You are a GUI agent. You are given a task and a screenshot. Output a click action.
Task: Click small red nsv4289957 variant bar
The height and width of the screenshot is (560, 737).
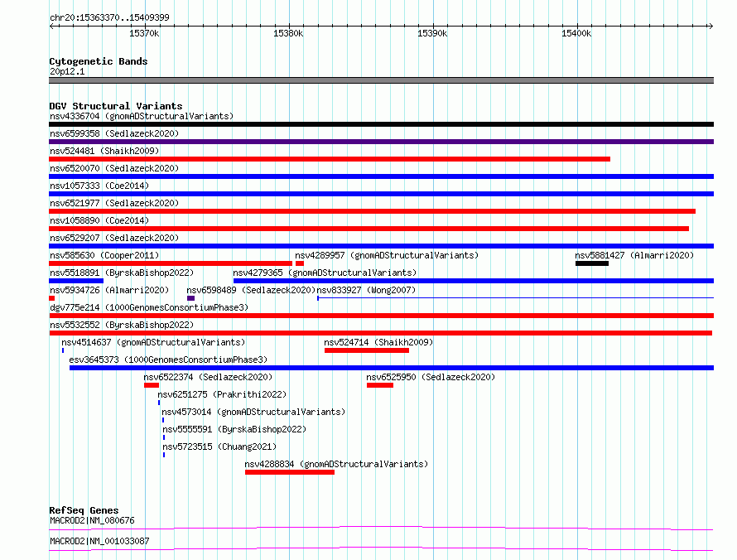(x=300, y=263)
